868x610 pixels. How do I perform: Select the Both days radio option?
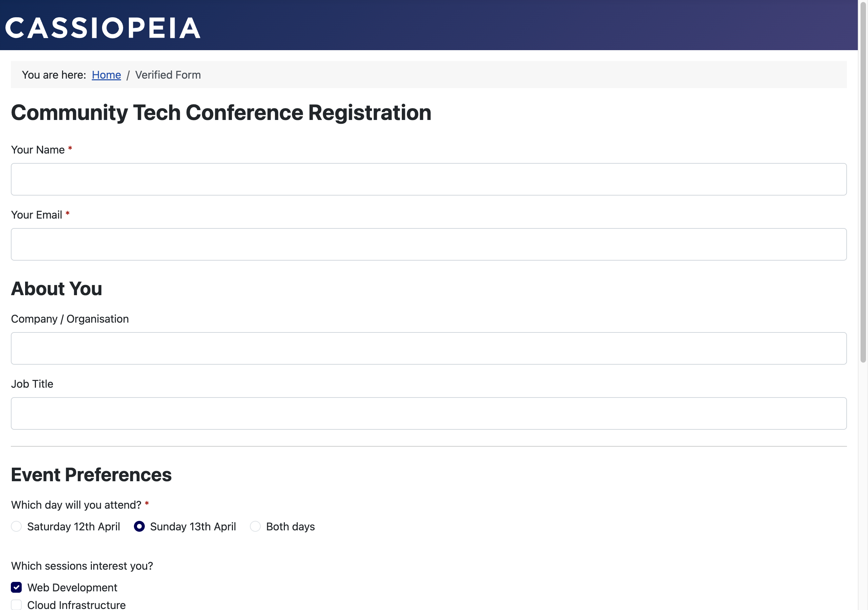[x=255, y=526]
